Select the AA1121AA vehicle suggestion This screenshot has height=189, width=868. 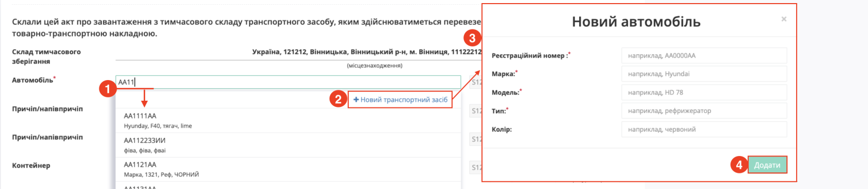pyautogui.click(x=288, y=169)
